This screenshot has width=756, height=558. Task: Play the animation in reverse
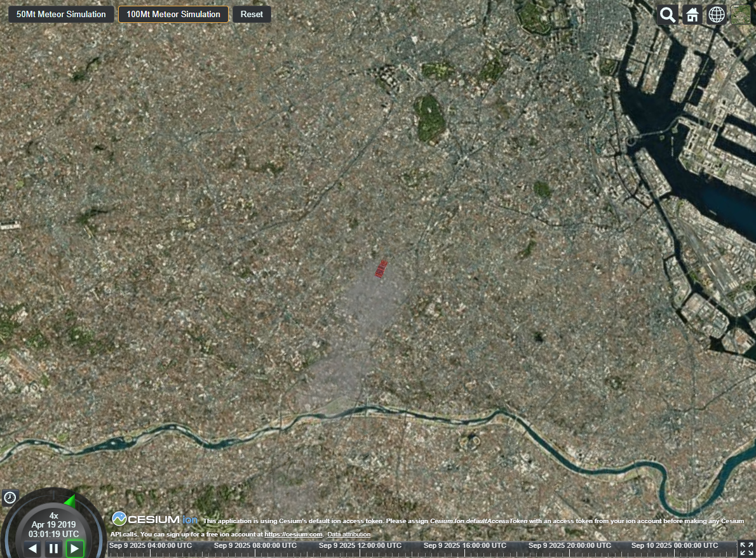coord(32,548)
